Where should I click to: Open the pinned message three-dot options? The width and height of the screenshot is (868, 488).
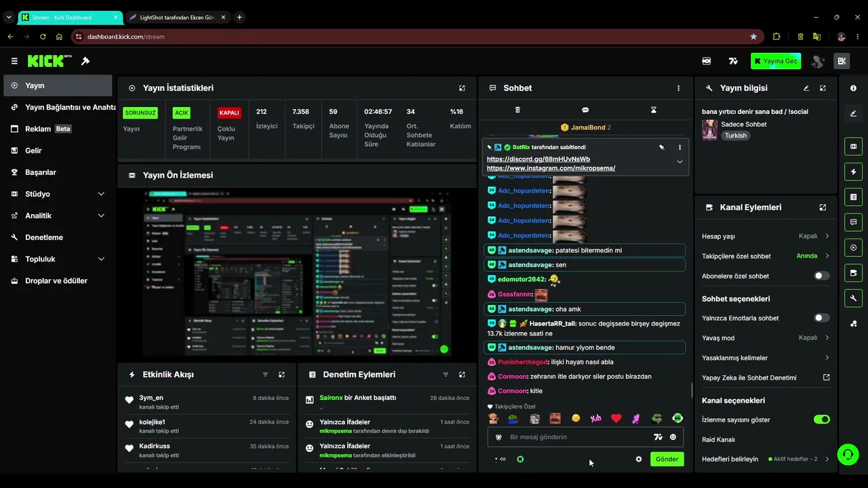(x=679, y=147)
